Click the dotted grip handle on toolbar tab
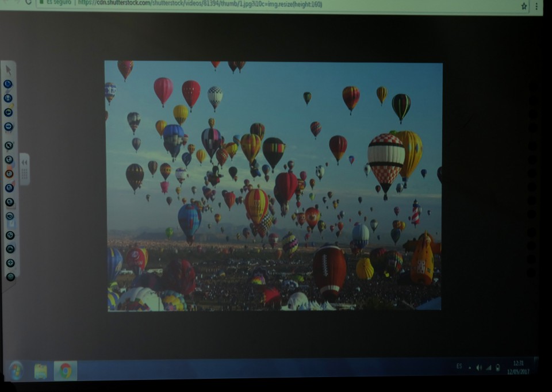Viewport: 552px width, 392px height. click(x=25, y=174)
